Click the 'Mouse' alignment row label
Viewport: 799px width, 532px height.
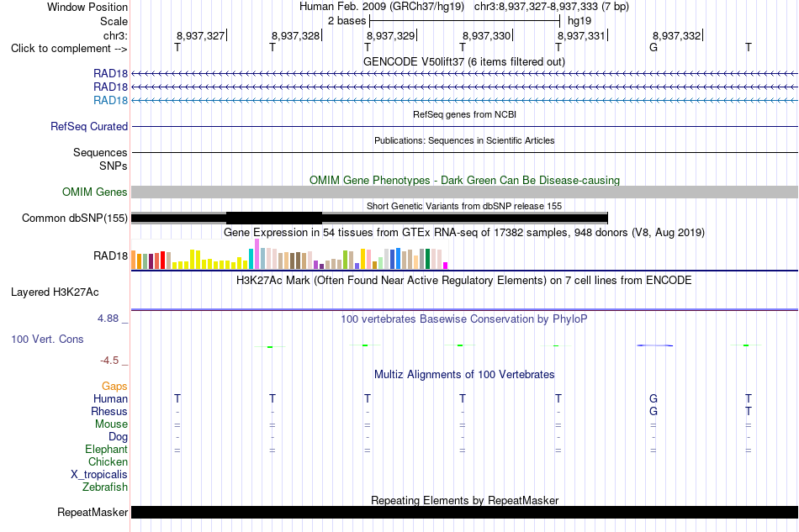pyautogui.click(x=111, y=424)
